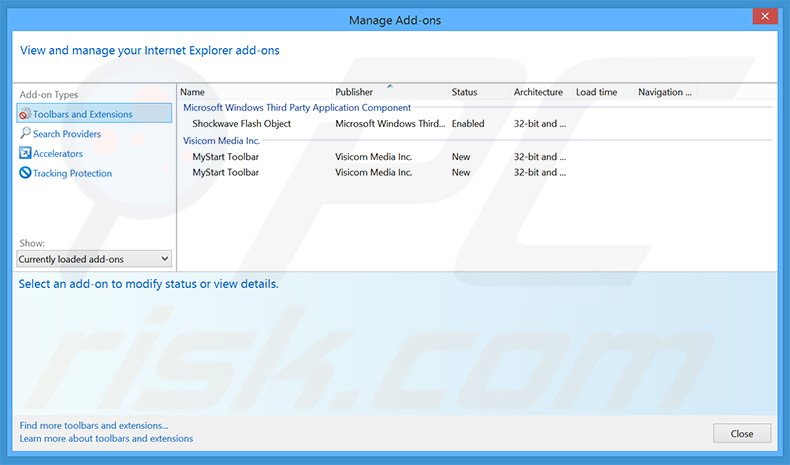790x465 pixels.
Task: Click the Enabled status of Shockwave Flash
Action: (x=468, y=123)
